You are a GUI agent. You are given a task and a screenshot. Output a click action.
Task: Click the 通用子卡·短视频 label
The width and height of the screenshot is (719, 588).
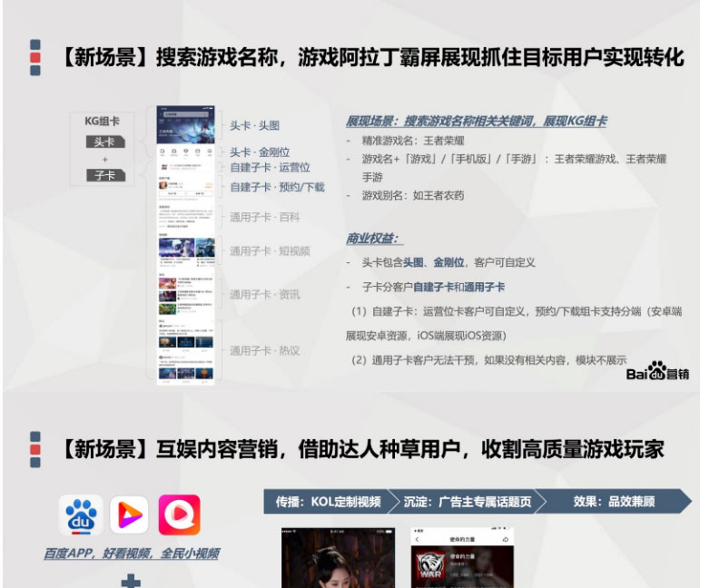270,251
